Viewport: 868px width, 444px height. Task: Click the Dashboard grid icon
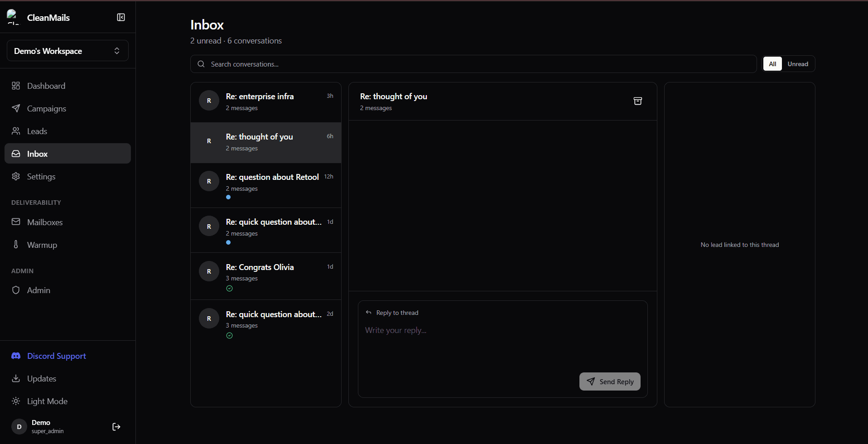coord(16,86)
